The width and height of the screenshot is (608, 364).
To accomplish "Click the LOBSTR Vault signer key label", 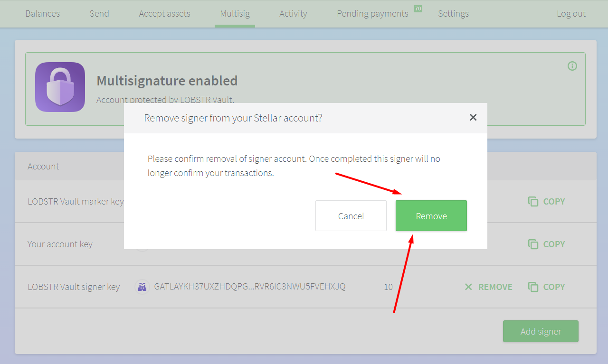I will [x=74, y=287].
